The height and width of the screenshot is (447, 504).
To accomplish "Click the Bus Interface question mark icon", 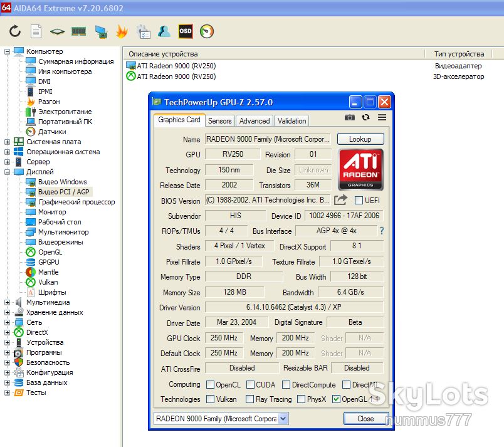I will [382, 231].
